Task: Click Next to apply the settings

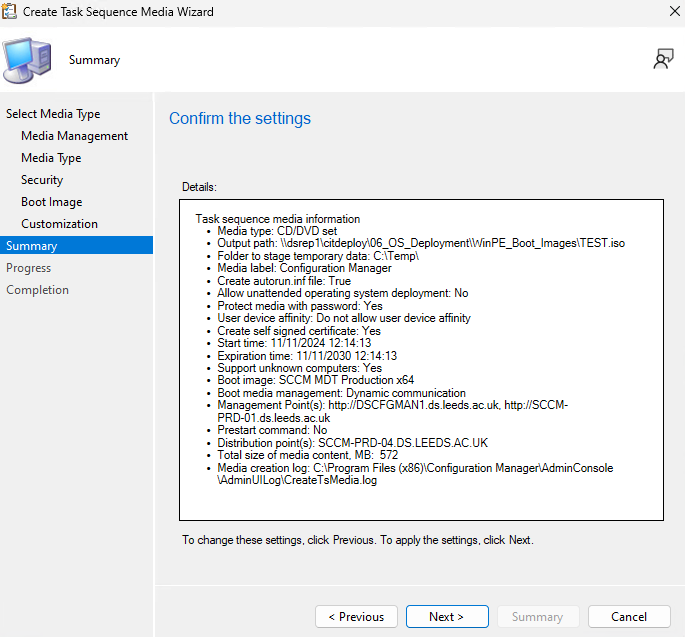Action: 447,617
